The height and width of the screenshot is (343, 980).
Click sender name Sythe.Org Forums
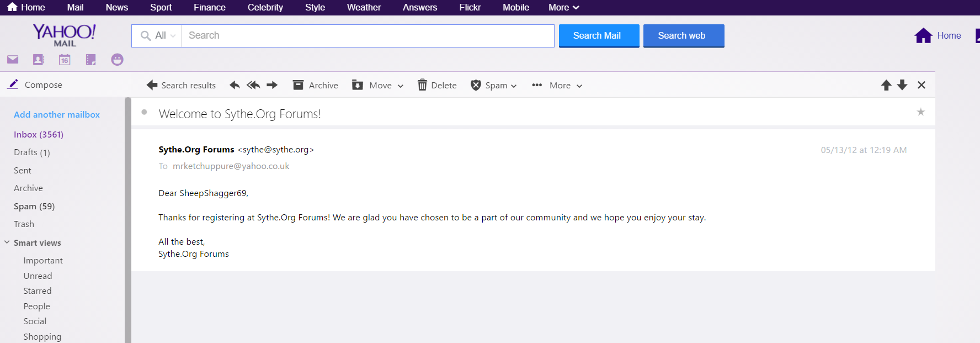click(196, 149)
